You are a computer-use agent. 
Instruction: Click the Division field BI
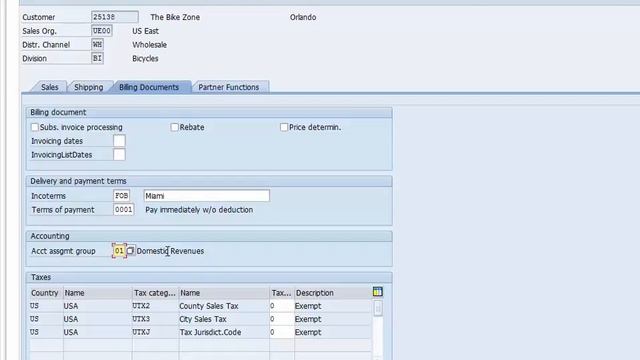pos(97,58)
